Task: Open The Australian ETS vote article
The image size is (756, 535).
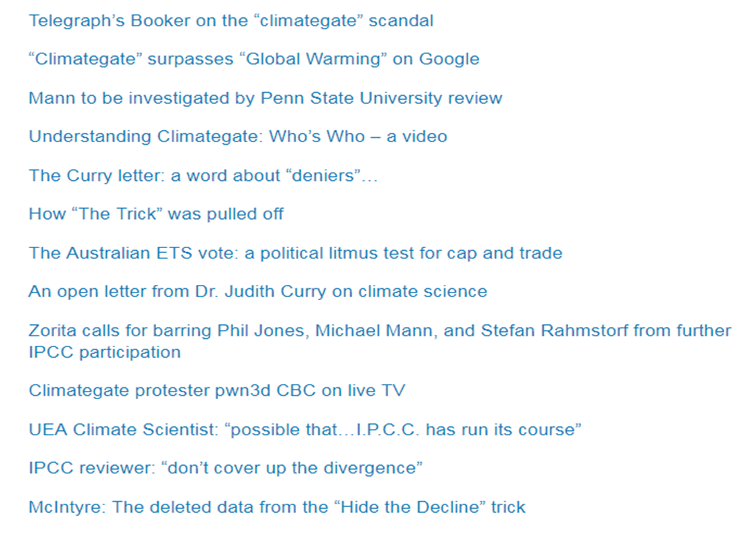Action: point(295,253)
